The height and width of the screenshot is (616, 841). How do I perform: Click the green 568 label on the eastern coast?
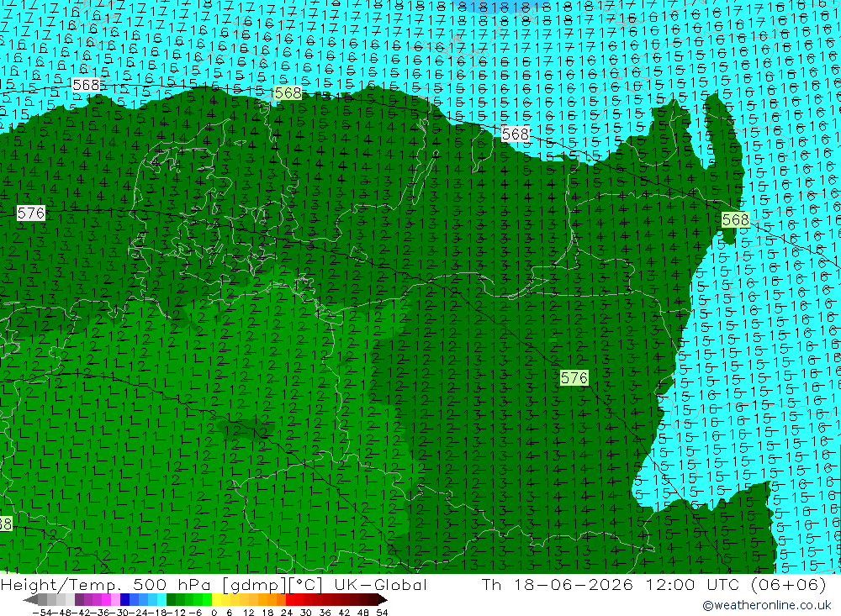pos(735,219)
